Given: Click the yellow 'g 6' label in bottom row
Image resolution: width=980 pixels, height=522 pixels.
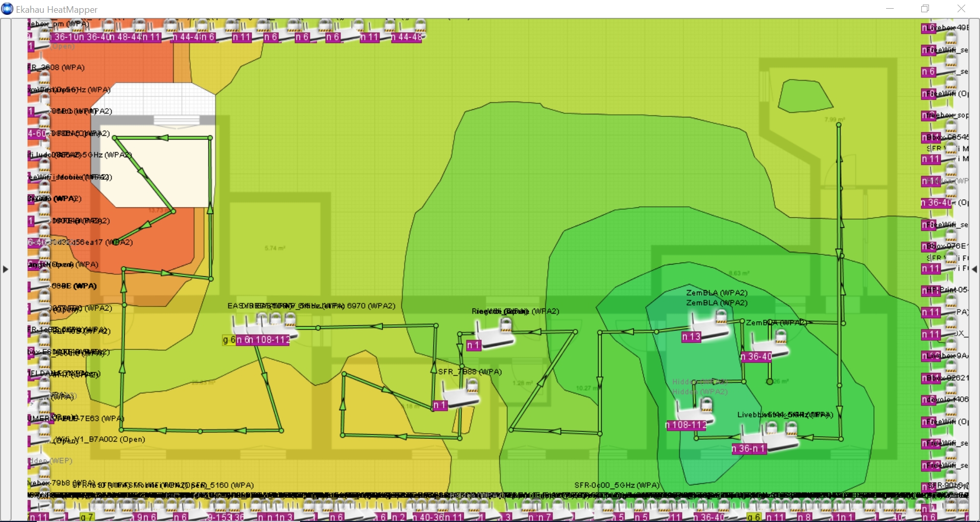Looking at the screenshot, I should (x=754, y=517).
